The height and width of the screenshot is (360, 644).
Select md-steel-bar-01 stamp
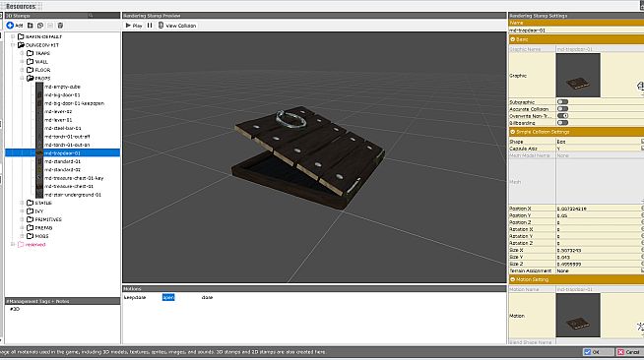62,128
